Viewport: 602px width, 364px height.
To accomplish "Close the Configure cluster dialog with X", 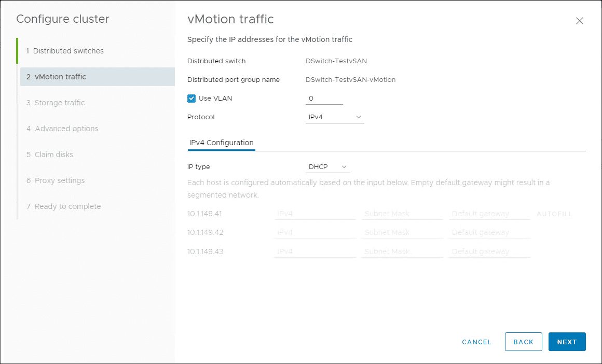I will point(580,21).
